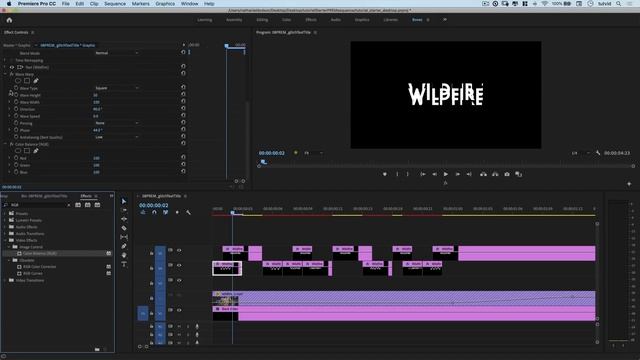640x360 pixels.
Task: Open the Sequence menu
Action: (x=115, y=4)
